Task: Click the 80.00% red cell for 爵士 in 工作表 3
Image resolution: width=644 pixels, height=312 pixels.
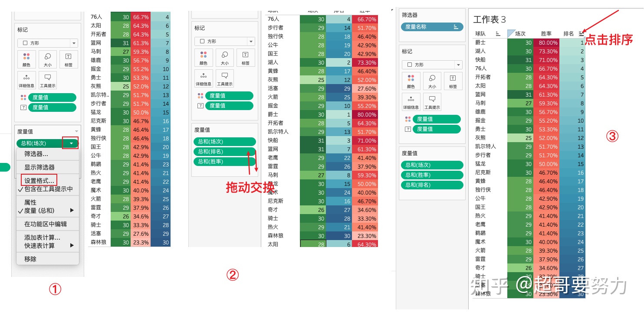Action: (x=546, y=42)
